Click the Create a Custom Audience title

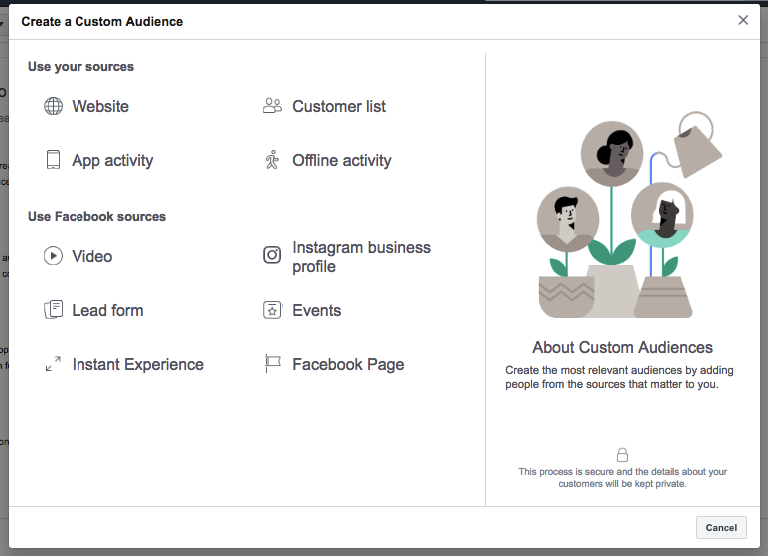[102, 22]
